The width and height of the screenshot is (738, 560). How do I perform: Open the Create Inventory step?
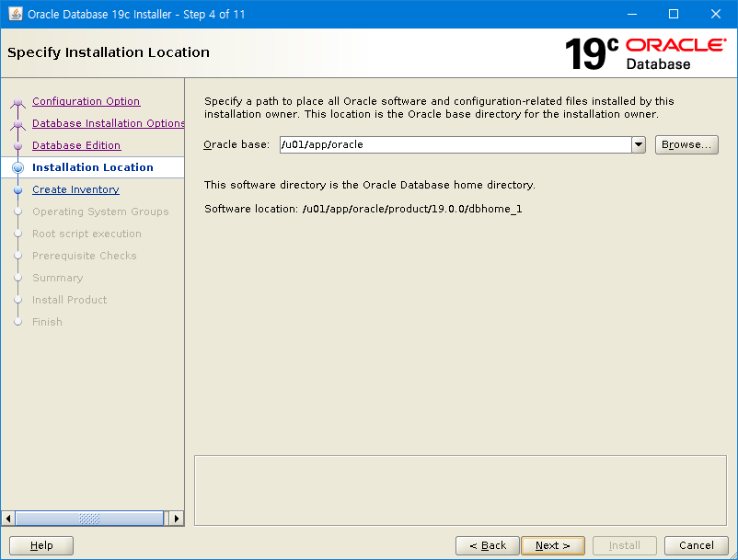75,189
